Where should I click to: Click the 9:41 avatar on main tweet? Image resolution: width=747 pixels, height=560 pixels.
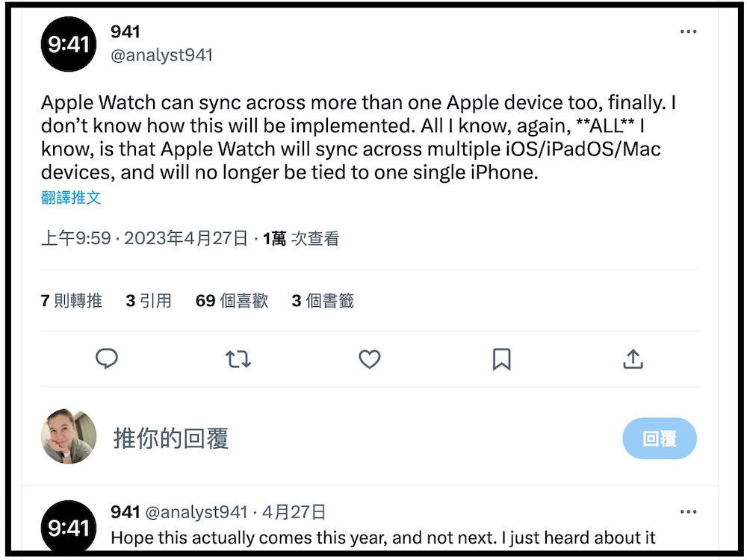pyautogui.click(x=69, y=44)
